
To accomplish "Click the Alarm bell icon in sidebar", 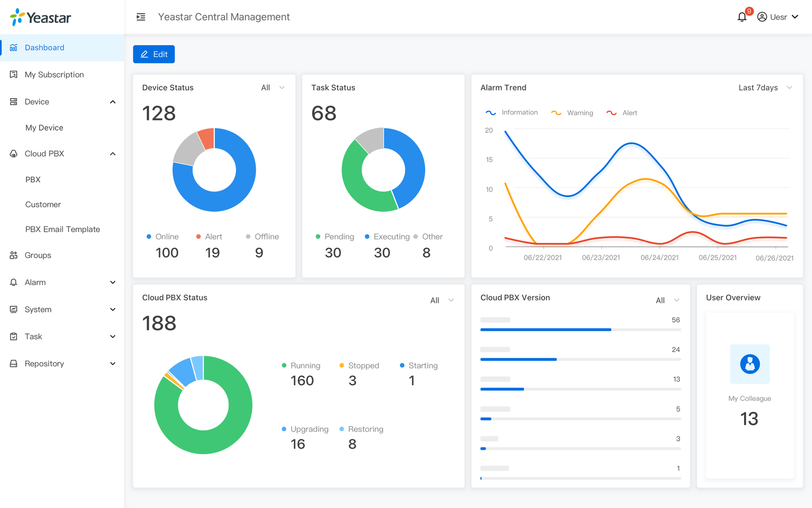I will pos(14,282).
